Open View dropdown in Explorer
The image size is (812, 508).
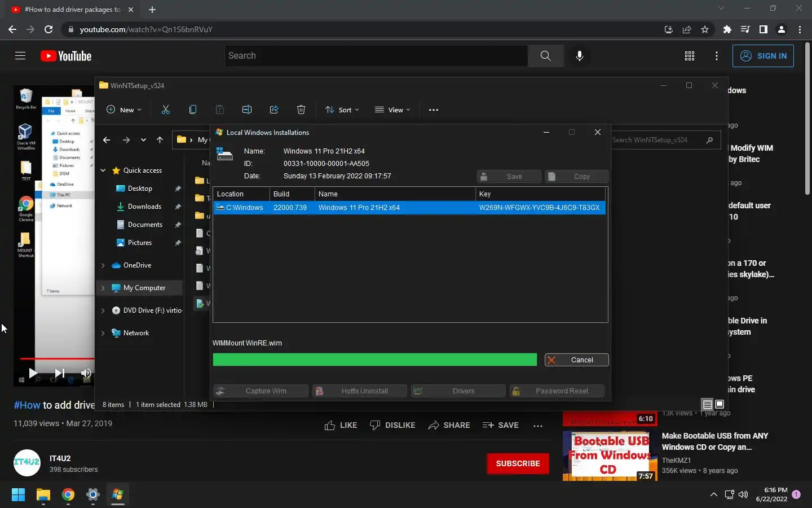pyautogui.click(x=392, y=110)
